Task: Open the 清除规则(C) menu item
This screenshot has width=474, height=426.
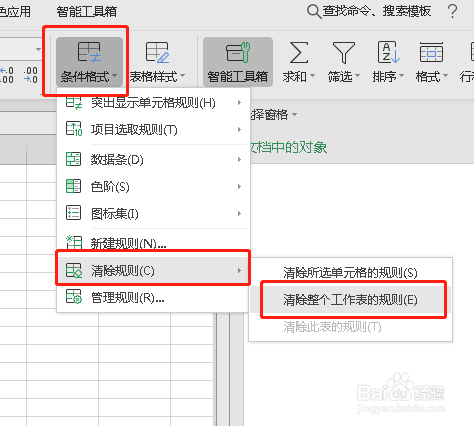Action: tap(153, 271)
